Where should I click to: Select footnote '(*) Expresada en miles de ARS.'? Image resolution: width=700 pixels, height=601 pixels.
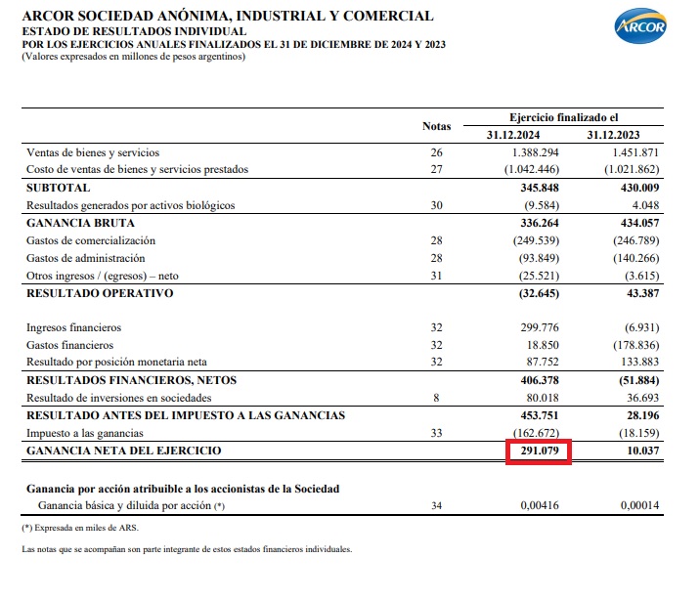pyautogui.click(x=80, y=529)
